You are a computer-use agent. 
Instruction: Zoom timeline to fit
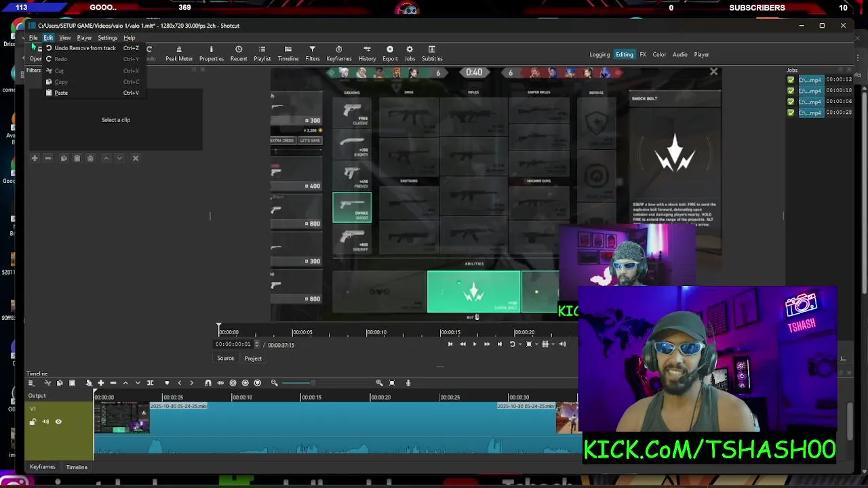(391, 383)
